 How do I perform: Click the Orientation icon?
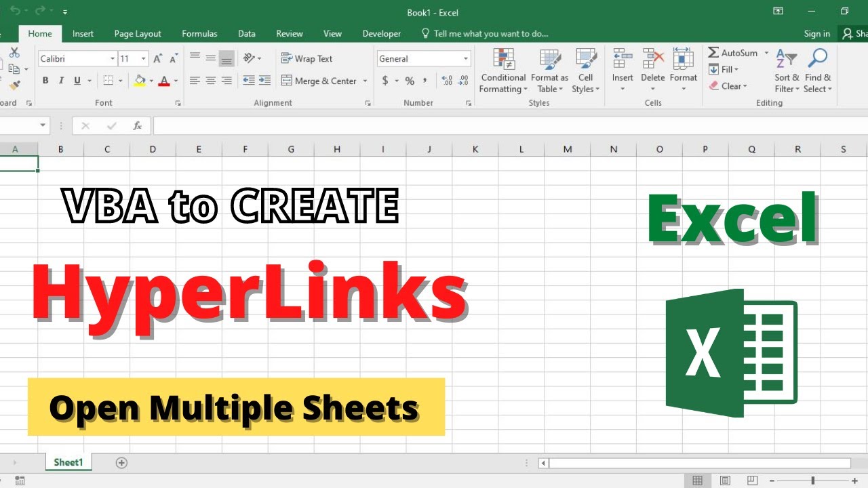coord(249,58)
